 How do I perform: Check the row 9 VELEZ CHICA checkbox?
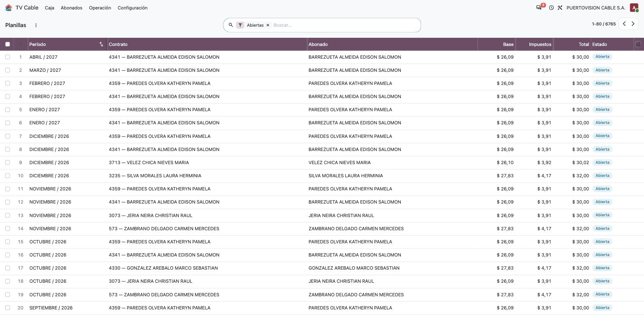[7, 163]
